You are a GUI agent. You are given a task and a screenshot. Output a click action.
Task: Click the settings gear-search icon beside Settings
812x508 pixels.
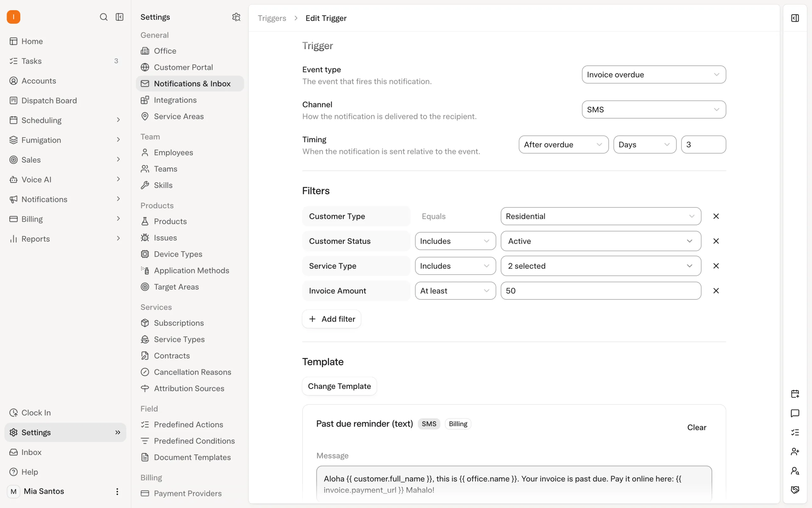pyautogui.click(x=236, y=17)
